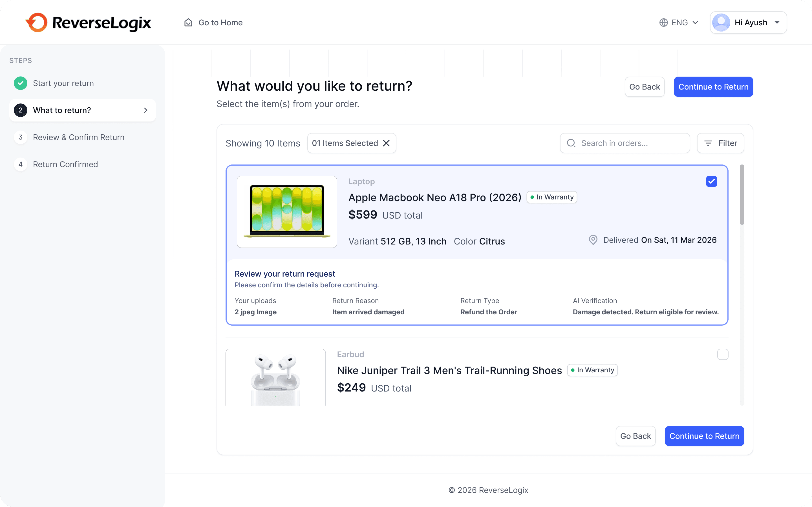Click the Ayush user avatar icon
Image resolution: width=812 pixels, height=507 pixels.
pos(721,23)
